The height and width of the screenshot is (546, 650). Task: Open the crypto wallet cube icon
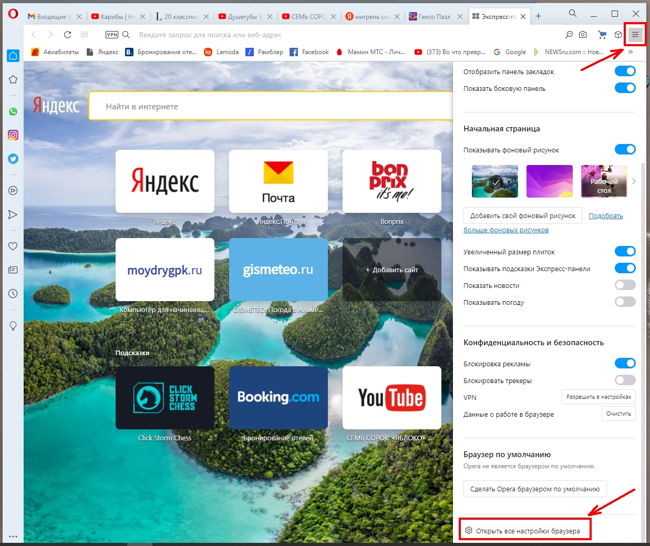pyautogui.click(x=618, y=35)
